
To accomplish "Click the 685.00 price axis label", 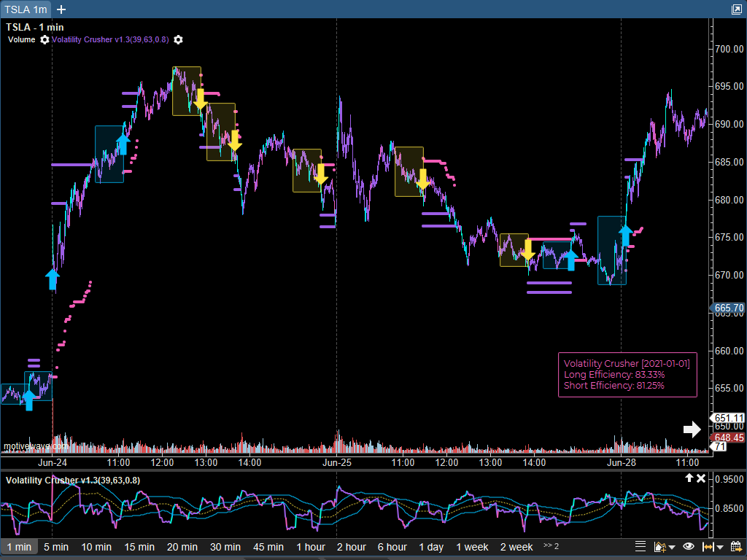I will pos(729,163).
